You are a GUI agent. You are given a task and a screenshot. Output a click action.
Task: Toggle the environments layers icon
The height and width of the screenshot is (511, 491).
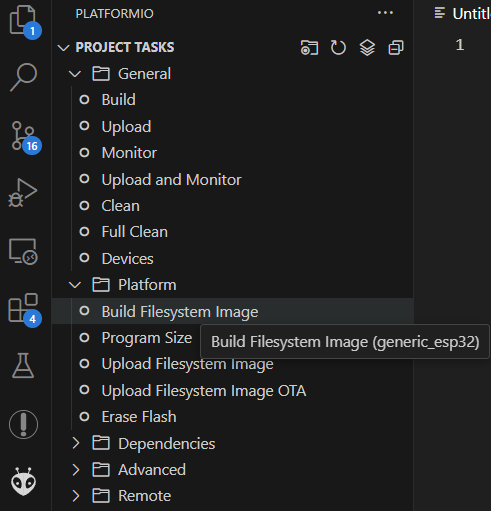click(x=367, y=48)
